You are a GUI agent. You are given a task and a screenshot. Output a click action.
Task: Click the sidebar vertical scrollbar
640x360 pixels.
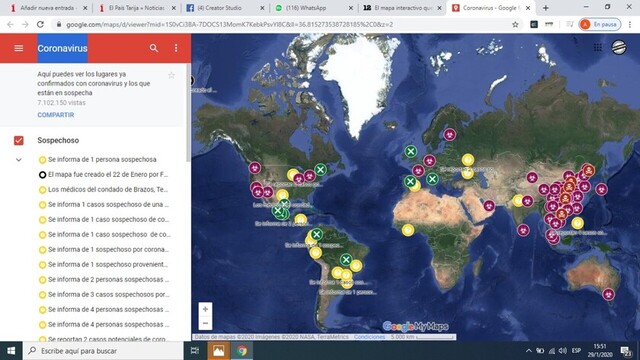click(188, 112)
